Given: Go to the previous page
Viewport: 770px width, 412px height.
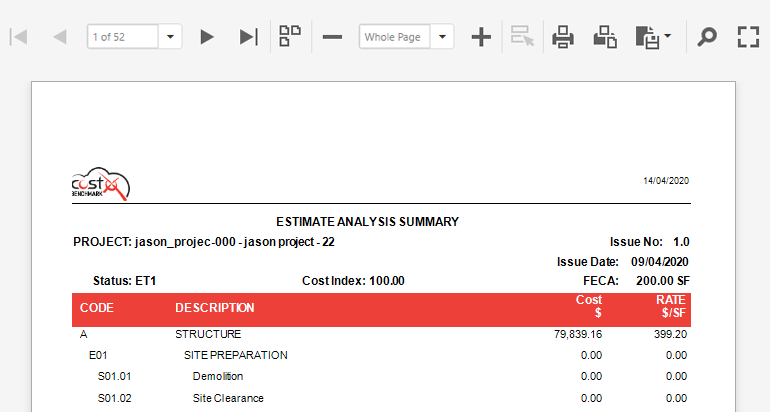Looking at the screenshot, I should 60,37.
